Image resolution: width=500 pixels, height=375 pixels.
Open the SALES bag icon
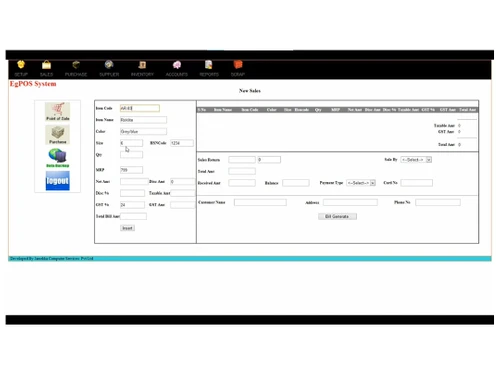click(x=46, y=65)
